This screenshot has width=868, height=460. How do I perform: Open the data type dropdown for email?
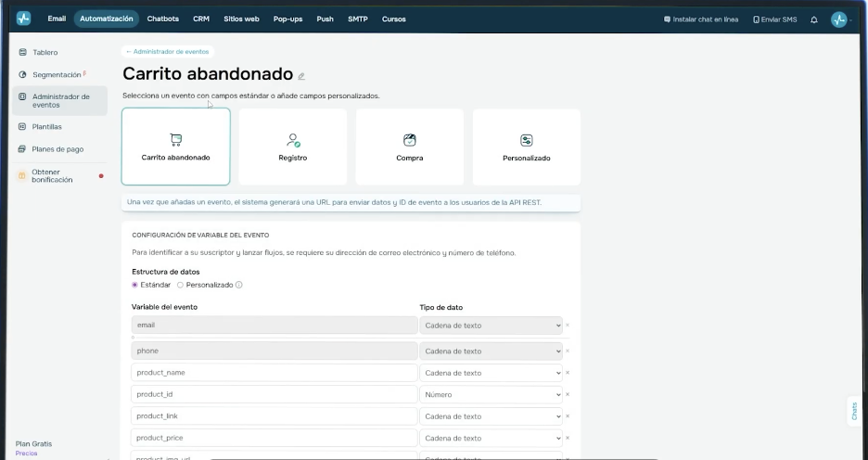tap(491, 326)
